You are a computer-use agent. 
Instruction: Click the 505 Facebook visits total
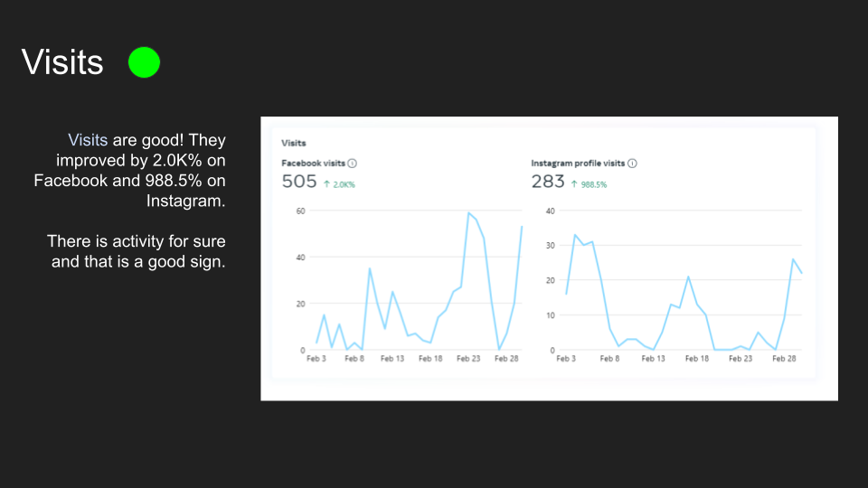[x=299, y=183]
